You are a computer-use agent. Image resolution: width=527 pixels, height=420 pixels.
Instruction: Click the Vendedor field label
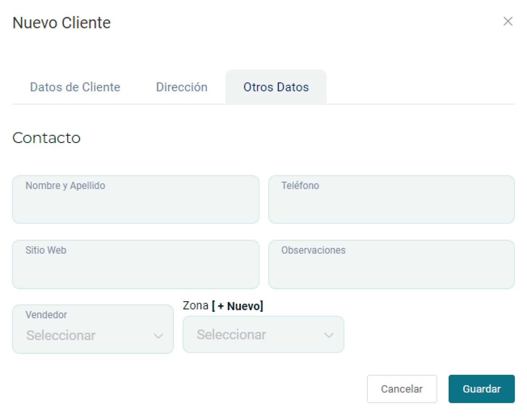(46, 315)
